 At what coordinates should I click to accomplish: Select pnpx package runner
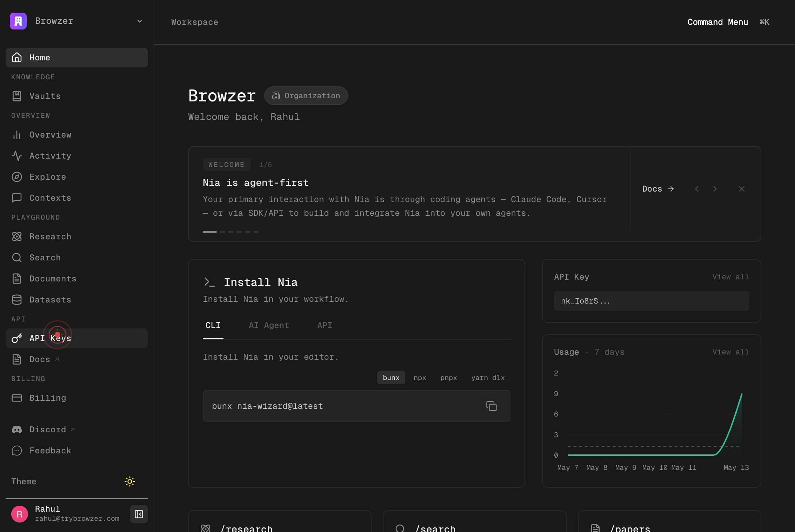449,378
